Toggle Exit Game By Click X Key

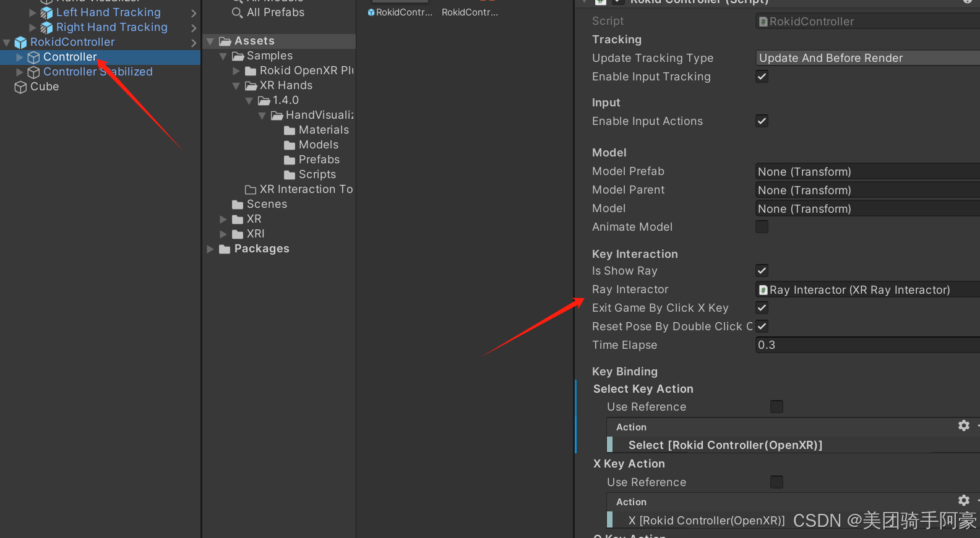762,308
